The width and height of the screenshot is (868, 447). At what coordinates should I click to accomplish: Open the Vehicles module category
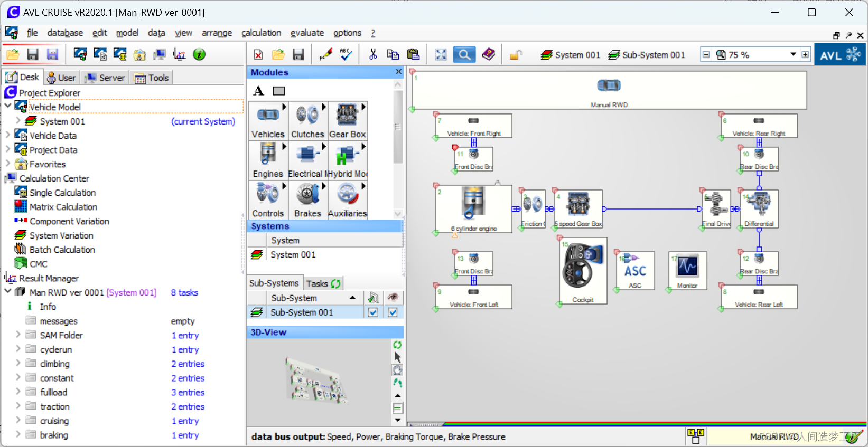coord(268,121)
